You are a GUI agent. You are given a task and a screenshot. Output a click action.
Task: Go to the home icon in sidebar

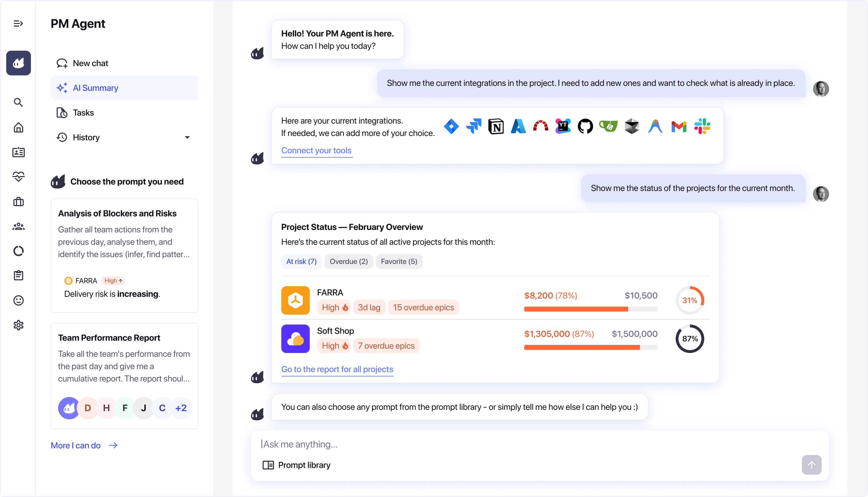click(x=19, y=127)
